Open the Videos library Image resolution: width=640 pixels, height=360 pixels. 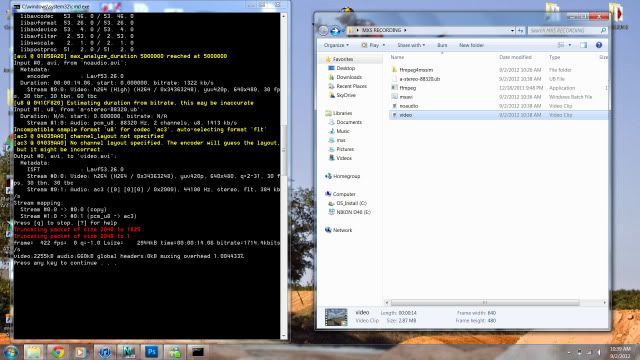[344, 158]
